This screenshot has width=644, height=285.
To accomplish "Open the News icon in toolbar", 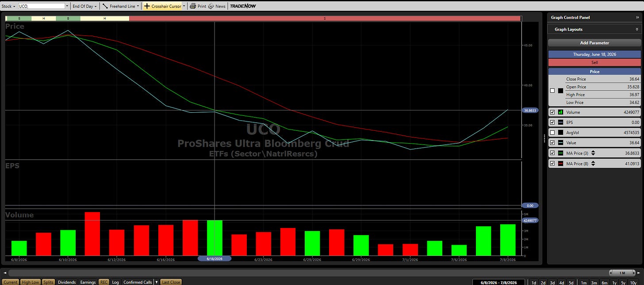I will click(211, 6).
